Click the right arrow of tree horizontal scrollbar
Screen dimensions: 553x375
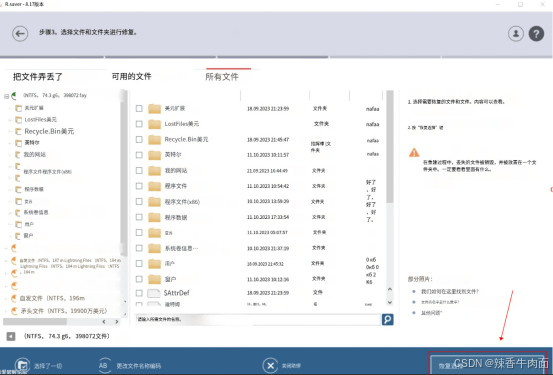coord(117,322)
